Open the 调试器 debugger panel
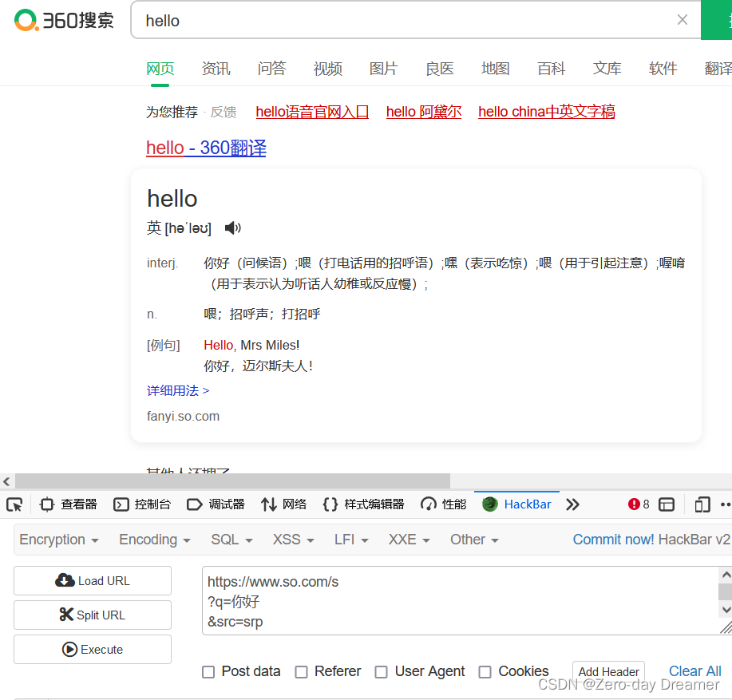This screenshot has height=700, width=732. tap(216, 504)
